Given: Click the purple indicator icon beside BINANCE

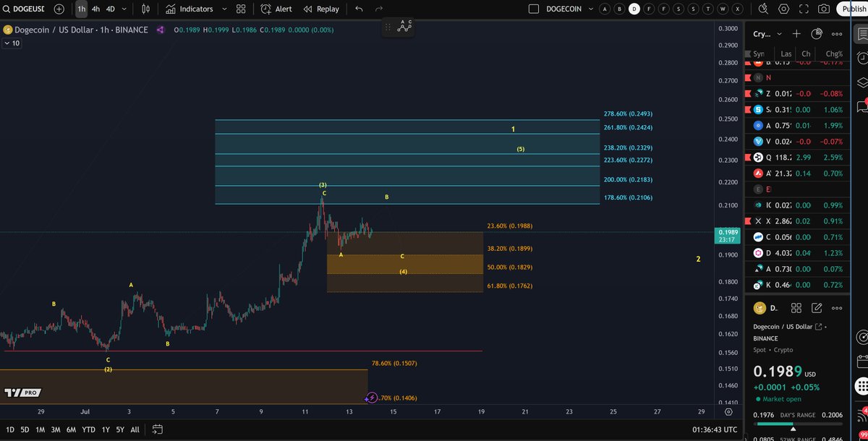Looking at the screenshot, I should (x=160, y=30).
